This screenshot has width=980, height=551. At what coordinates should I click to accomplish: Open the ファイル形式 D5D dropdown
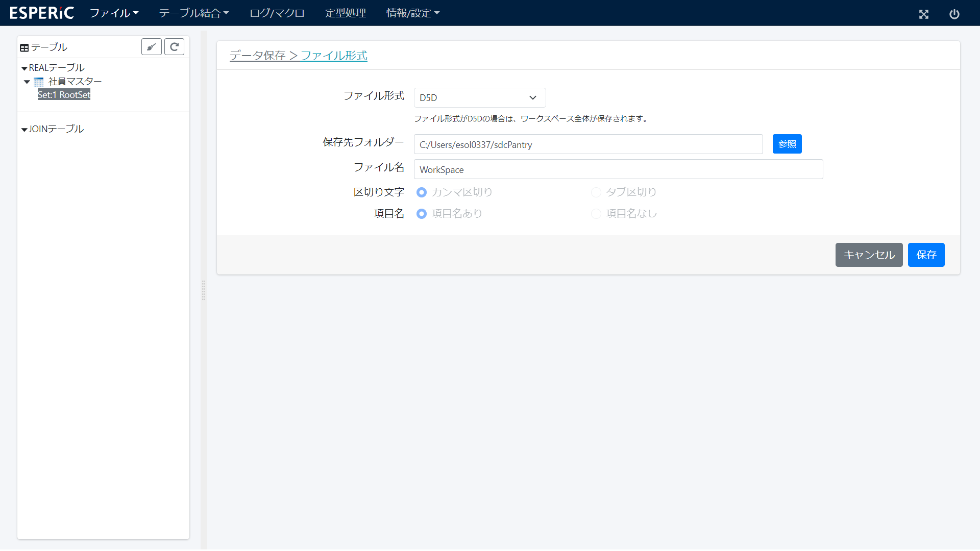pos(479,97)
